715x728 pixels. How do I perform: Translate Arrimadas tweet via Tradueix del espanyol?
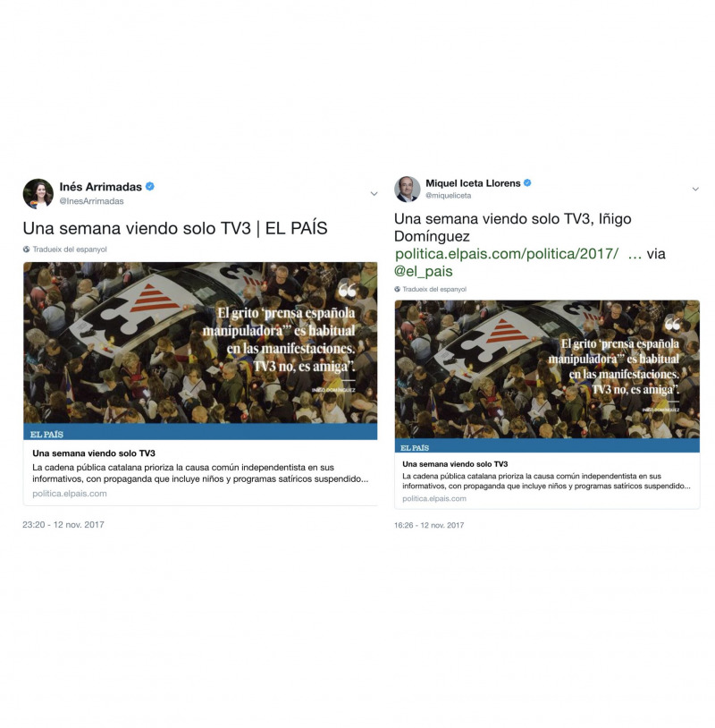(x=70, y=250)
